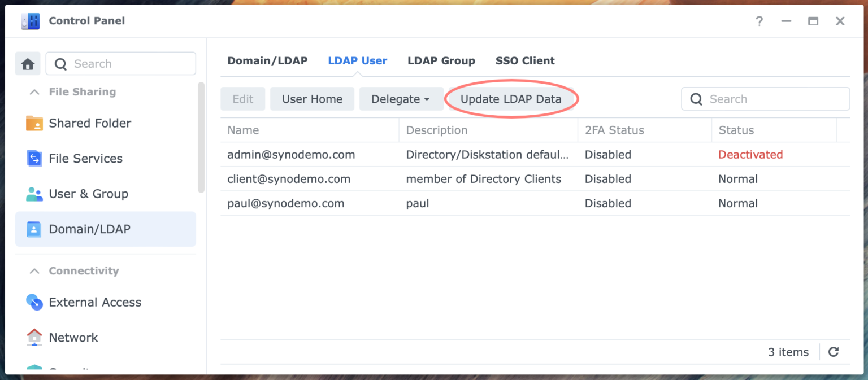Switch to the LDAP Group tab
The image size is (868, 380).
441,60
